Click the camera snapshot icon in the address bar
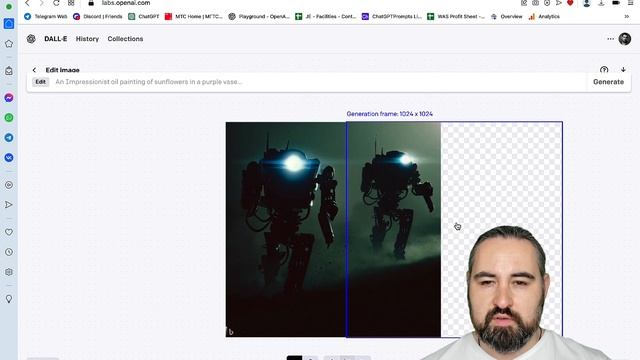The width and height of the screenshot is (640, 360). pos(536,3)
